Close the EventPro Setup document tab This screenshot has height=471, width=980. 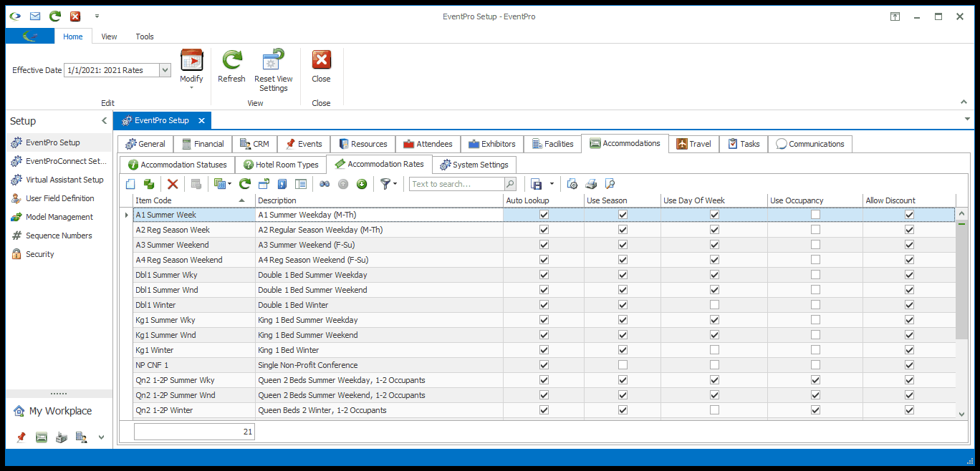point(201,120)
